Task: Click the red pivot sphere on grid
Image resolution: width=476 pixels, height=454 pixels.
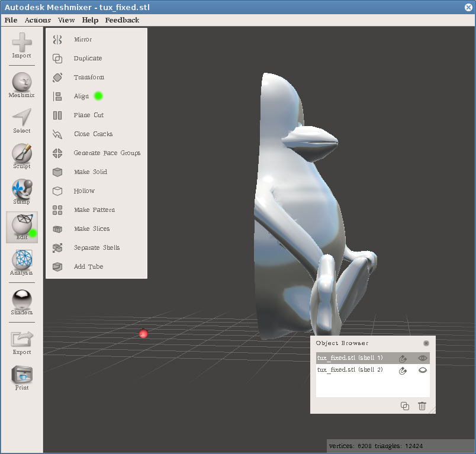Action: [143, 333]
